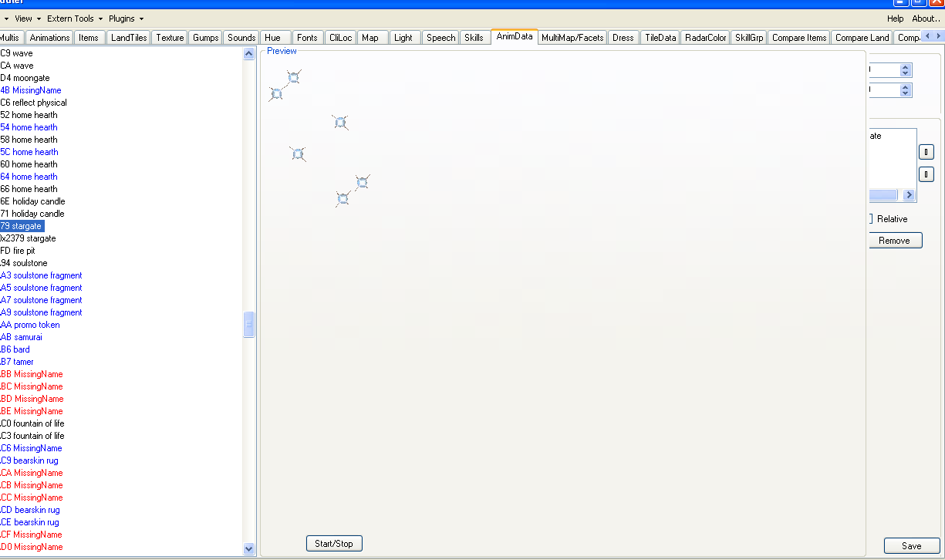Switch to the RadarColor tab
The height and width of the screenshot is (560, 945).
point(706,38)
